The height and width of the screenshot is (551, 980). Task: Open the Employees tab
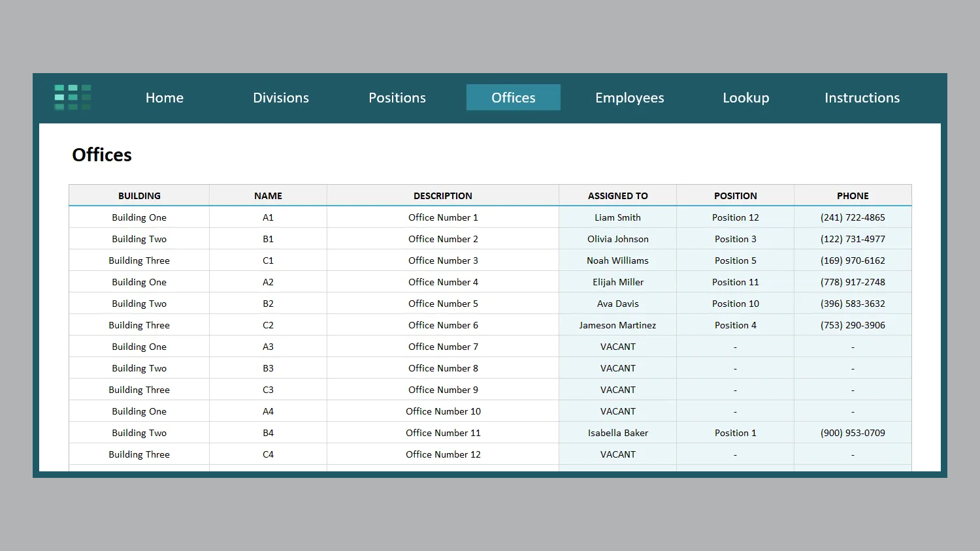(630, 98)
